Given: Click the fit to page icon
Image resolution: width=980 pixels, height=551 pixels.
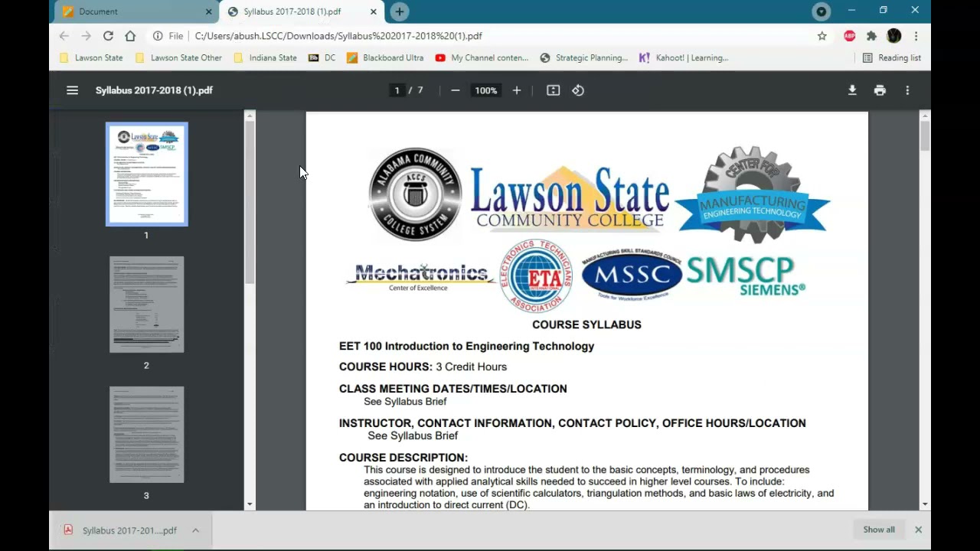Looking at the screenshot, I should click(x=553, y=90).
